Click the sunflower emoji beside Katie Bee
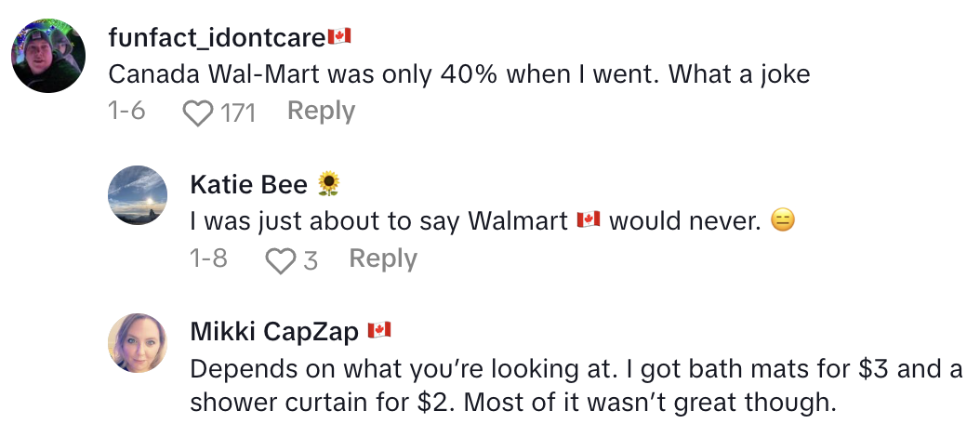Viewport: 980px width, 424px height. [x=329, y=185]
